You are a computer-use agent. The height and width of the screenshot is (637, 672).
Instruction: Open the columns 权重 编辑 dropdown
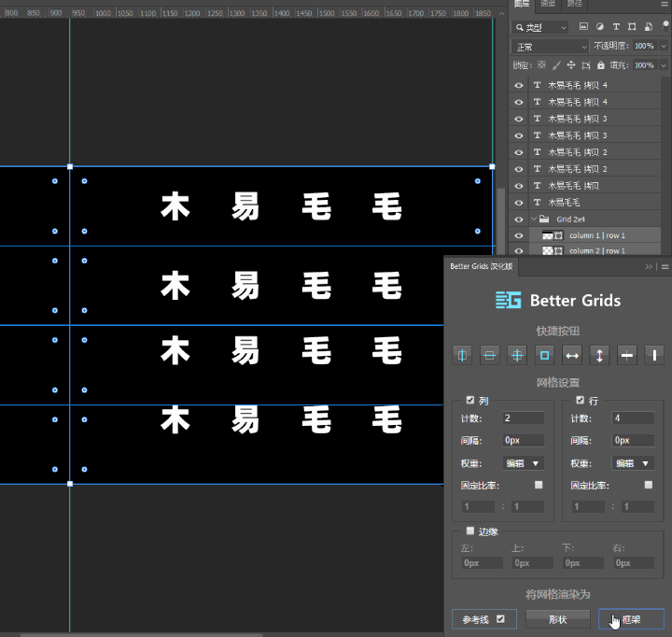[524, 463]
